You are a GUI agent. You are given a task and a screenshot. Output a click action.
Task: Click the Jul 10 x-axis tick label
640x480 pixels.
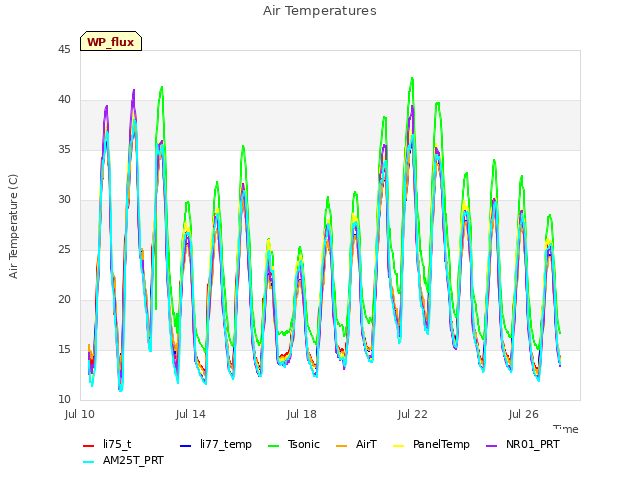pyautogui.click(x=80, y=414)
